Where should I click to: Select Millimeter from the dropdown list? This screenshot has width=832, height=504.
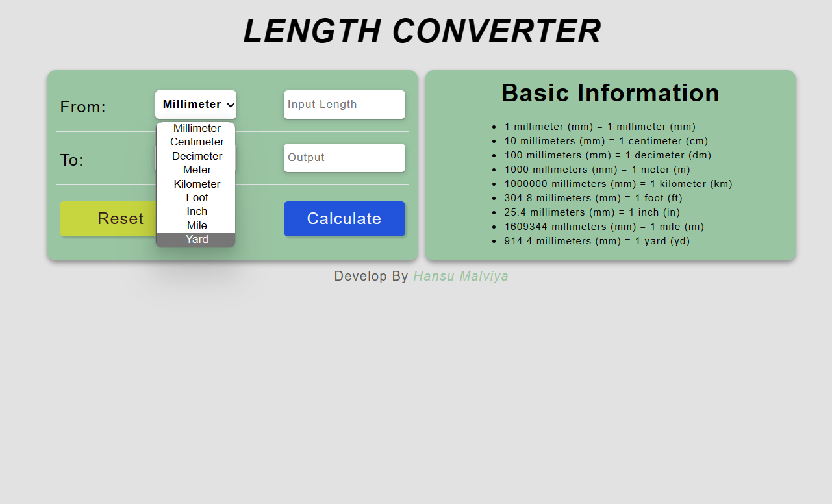pos(196,128)
